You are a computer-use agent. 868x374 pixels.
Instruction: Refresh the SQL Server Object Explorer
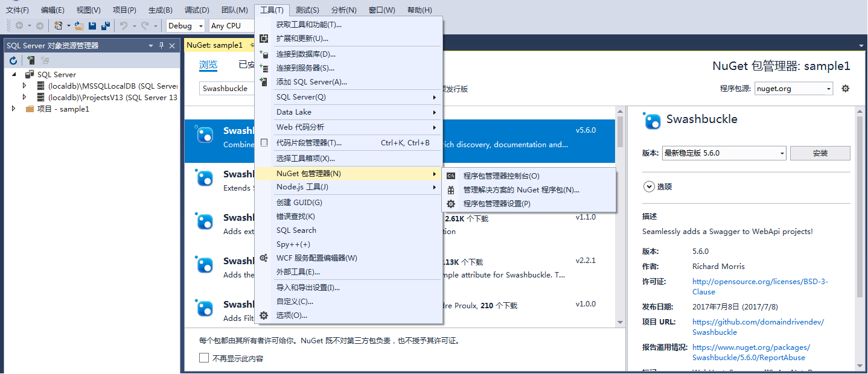click(13, 60)
